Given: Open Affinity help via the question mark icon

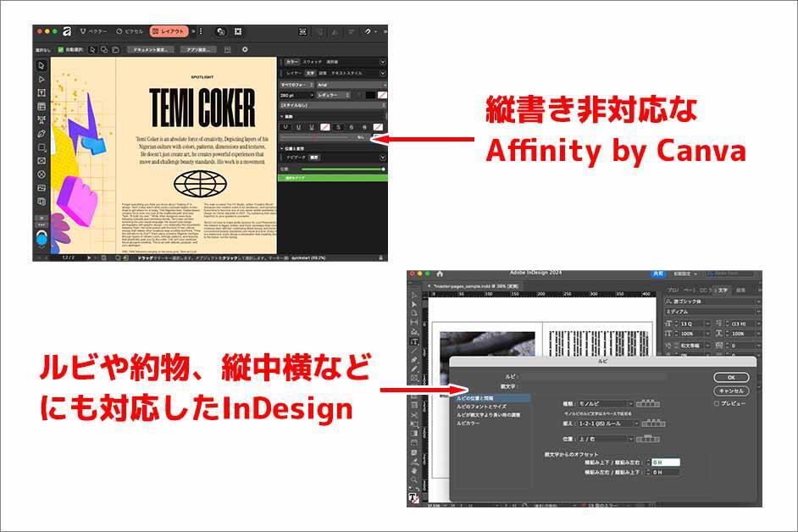Looking at the screenshot, I should pos(368,32).
